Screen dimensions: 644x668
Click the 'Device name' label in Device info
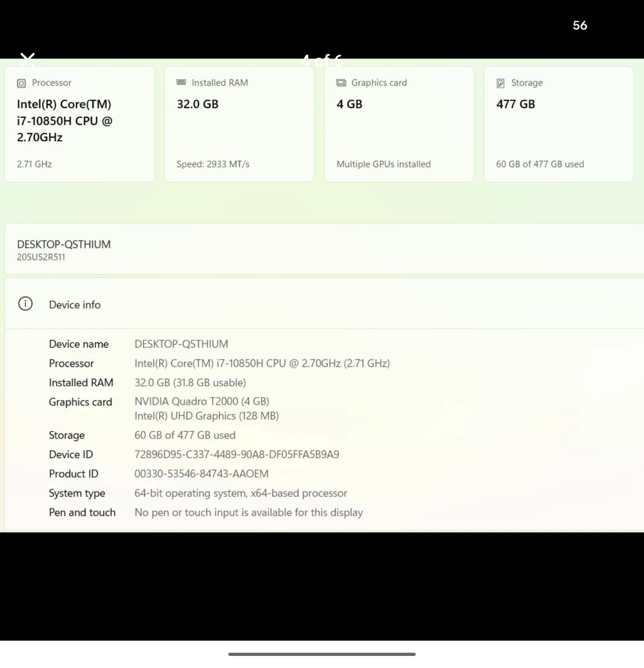coord(79,344)
